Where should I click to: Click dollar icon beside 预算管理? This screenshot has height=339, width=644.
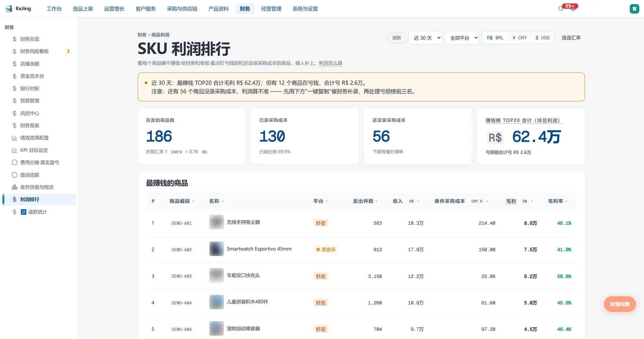click(15, 101)
